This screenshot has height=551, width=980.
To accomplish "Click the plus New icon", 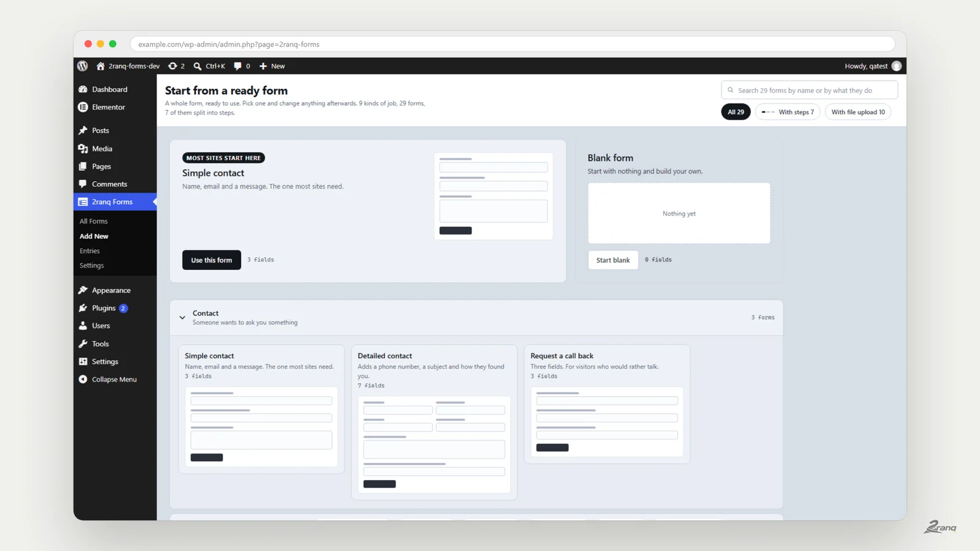I will tap(263, 66).
